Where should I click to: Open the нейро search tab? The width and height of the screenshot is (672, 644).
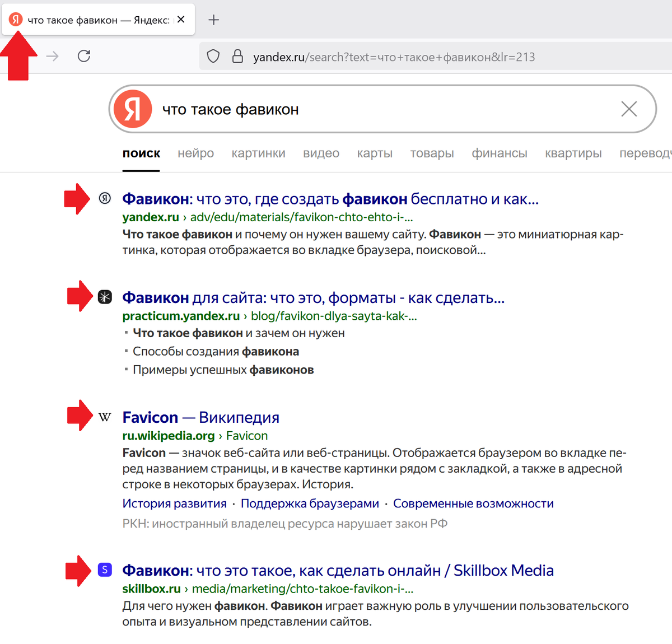(x=195, y=153)
